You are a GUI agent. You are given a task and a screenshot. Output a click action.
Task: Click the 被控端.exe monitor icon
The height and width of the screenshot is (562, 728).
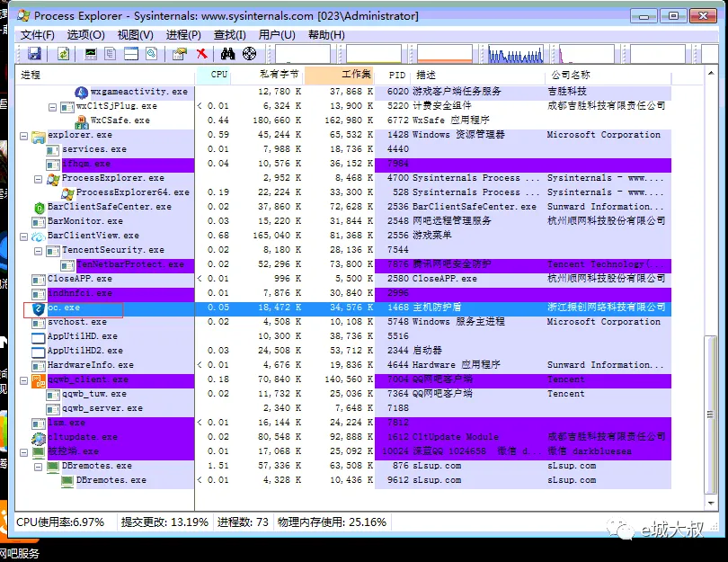pyautogui.click(x=38, y=452)
